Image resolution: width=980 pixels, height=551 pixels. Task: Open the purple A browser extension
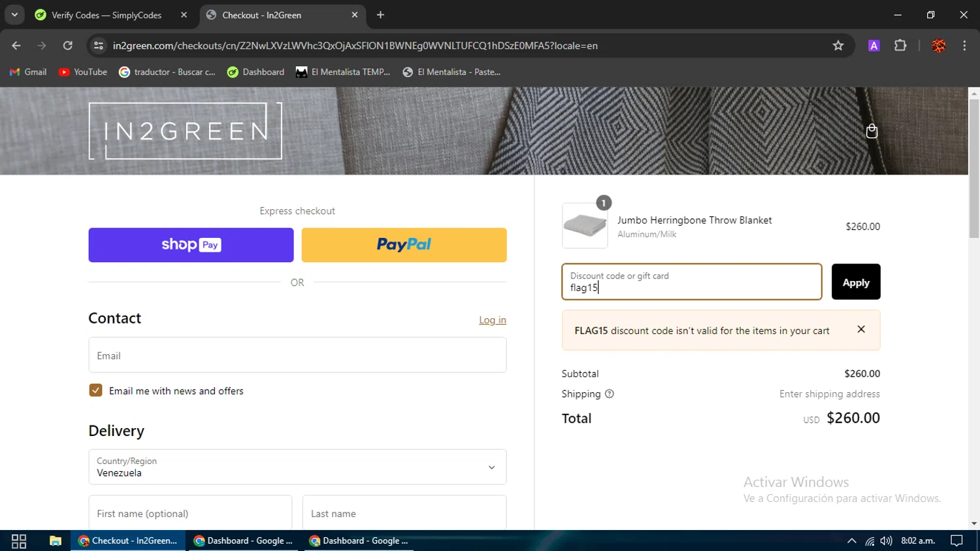pyautogui.click(x=874, y=46)
